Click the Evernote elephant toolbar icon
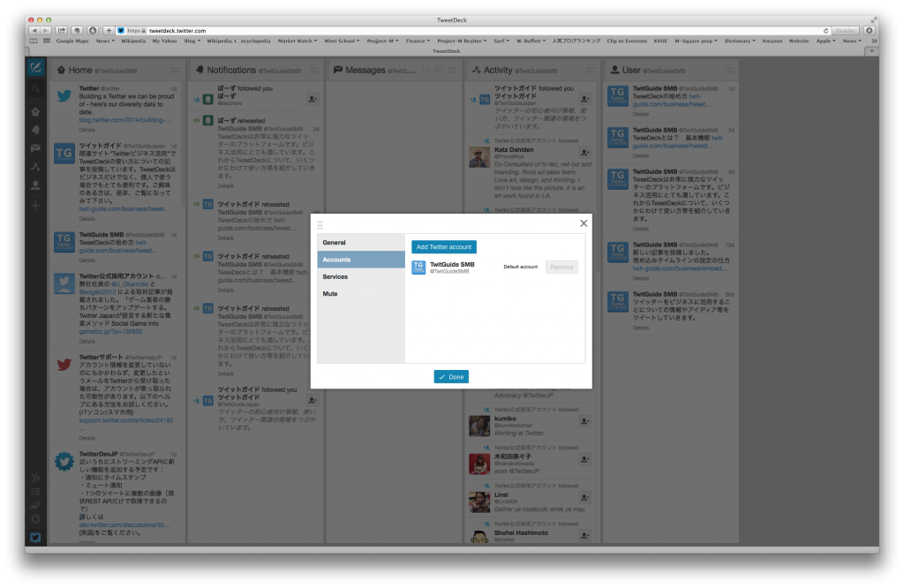Viewport: 904px width, 588px height. [78, 31]
